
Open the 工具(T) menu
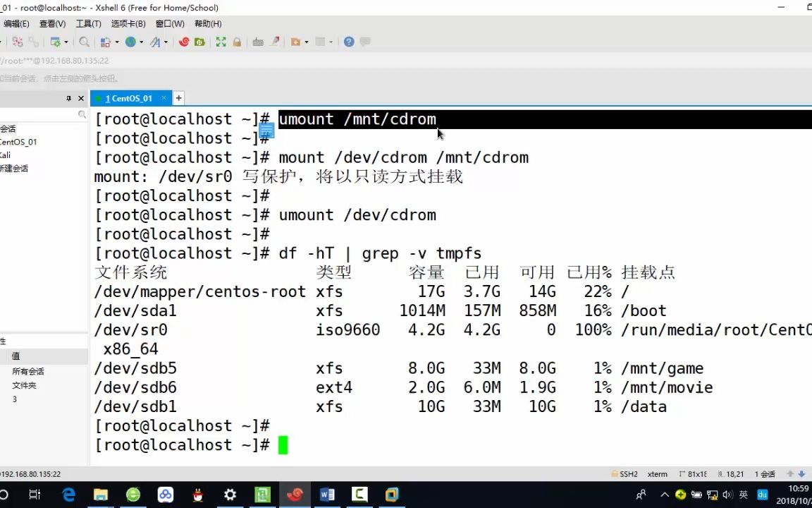click(89, 24)
